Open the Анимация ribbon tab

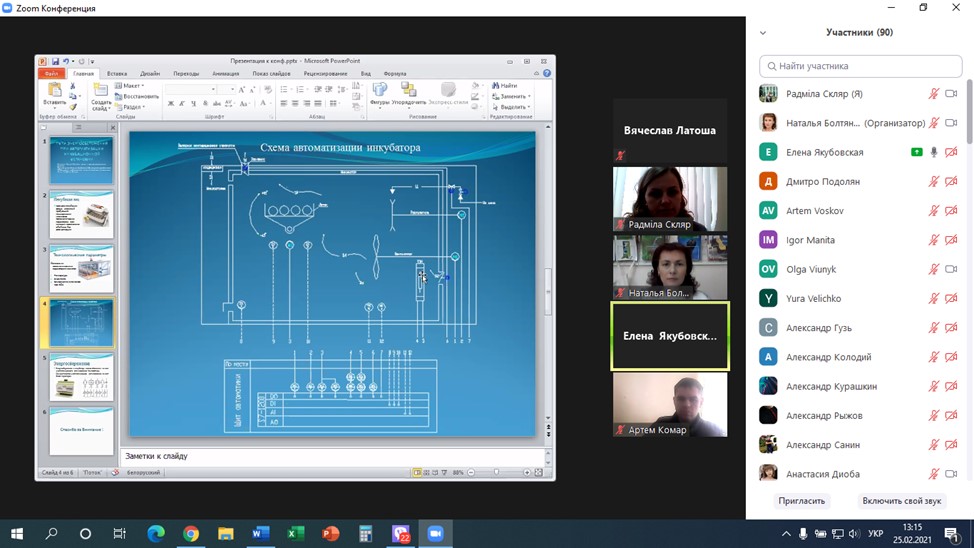[225, 74]
